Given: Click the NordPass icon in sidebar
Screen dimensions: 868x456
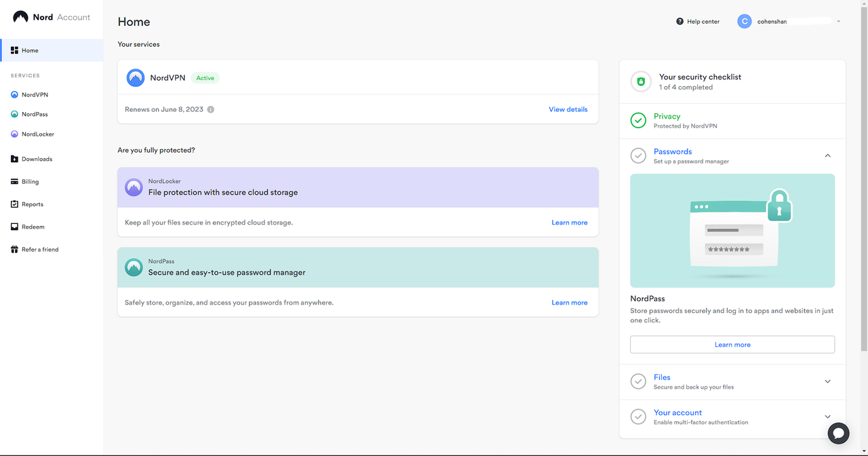Looking at the screenshot, I should [14, 114].
